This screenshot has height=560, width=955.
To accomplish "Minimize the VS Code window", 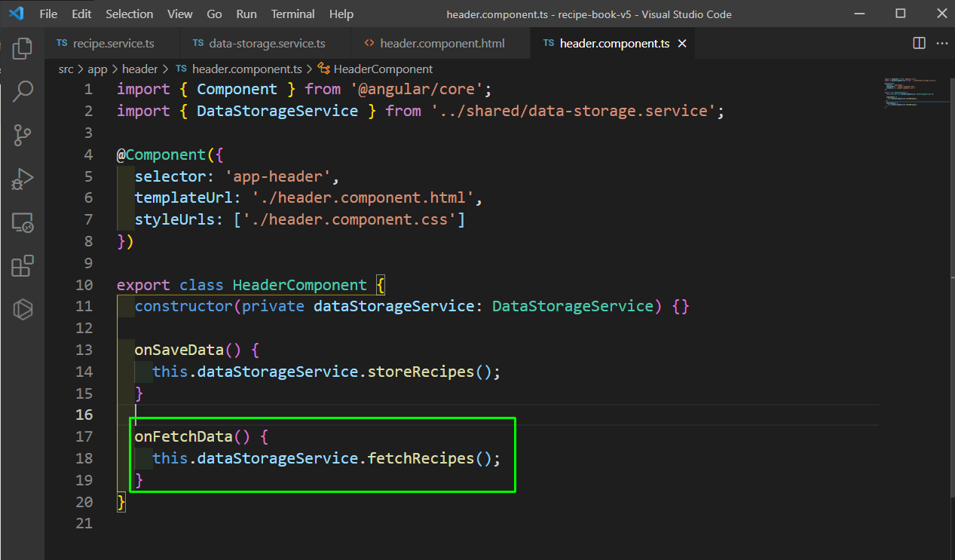I will pyautogui.click(x=859, y=14).
